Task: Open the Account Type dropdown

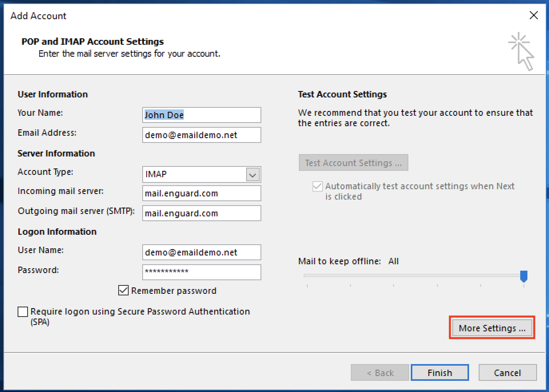Action: (x=253, y=174)
